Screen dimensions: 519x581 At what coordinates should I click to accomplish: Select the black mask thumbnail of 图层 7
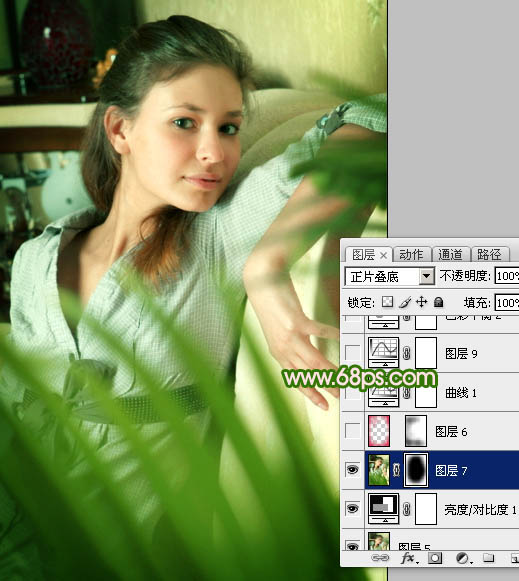tap(416, 469)
